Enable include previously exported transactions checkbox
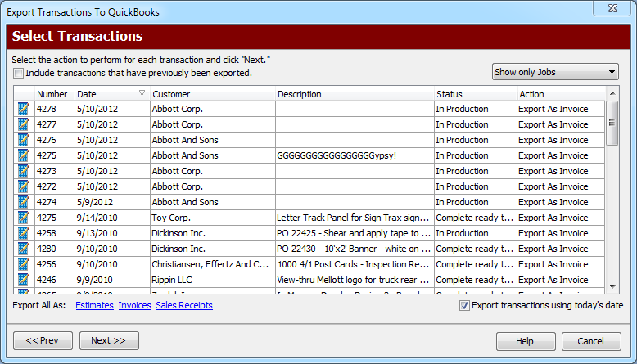 click(18, 73)
